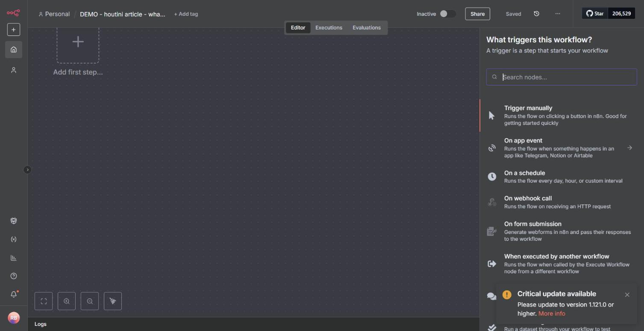Select the On form submission trigger

click(562, 231)
